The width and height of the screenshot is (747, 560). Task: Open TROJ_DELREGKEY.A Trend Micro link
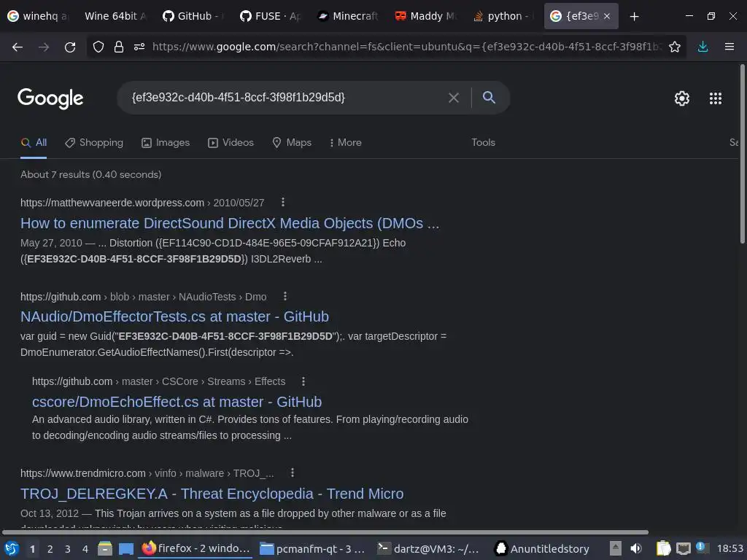point(212,494)
